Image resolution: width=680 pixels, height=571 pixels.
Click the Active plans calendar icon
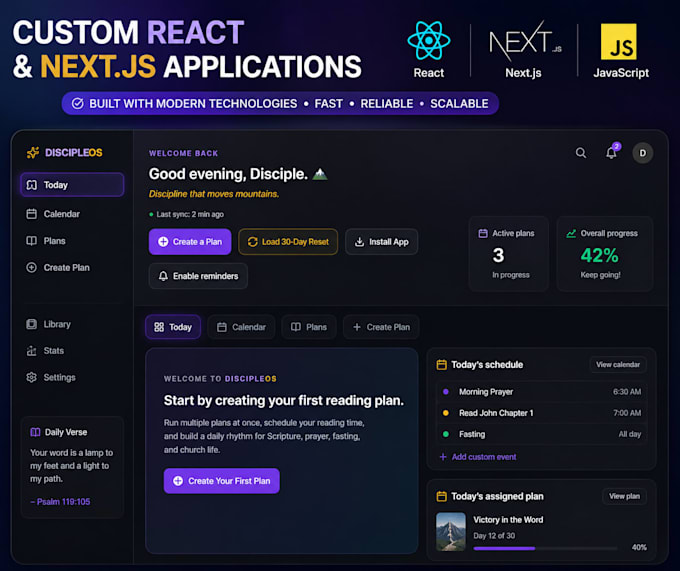click(x=483, y=233)
